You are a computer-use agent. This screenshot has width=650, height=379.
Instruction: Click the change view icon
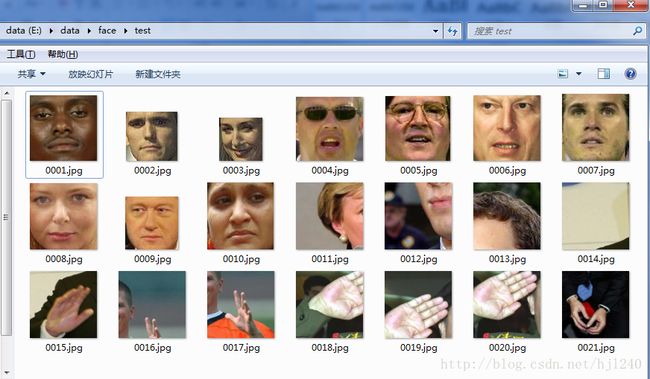pos(563,74)
